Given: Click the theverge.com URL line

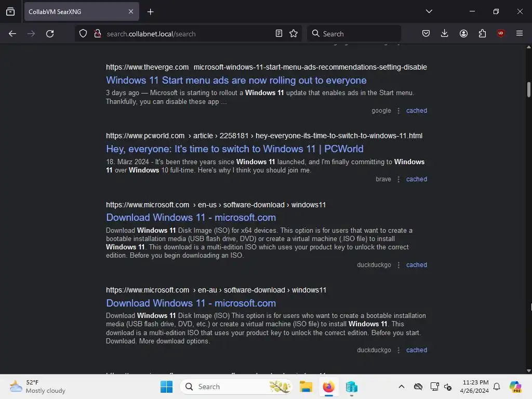Looking at the screenshot, I should click(267, 67).
